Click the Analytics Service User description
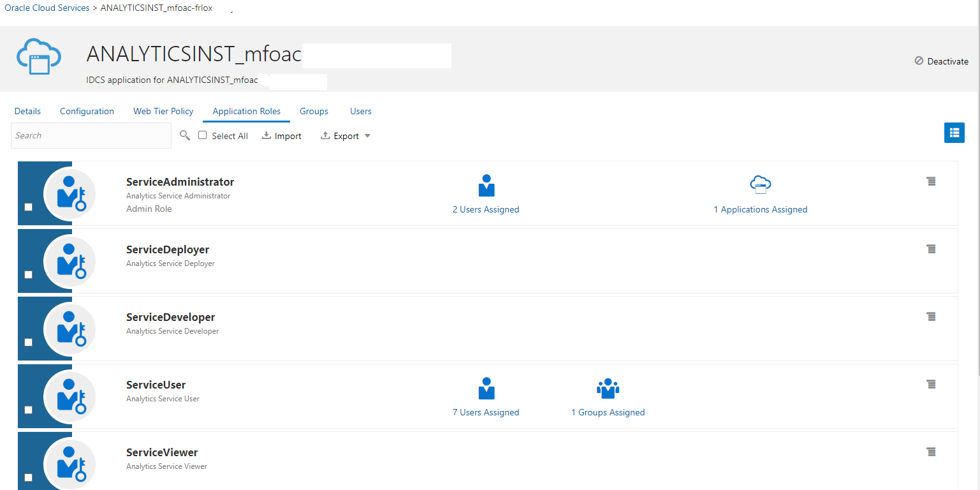The width and height of the screenshot is (980, 490). click(163, 399)
